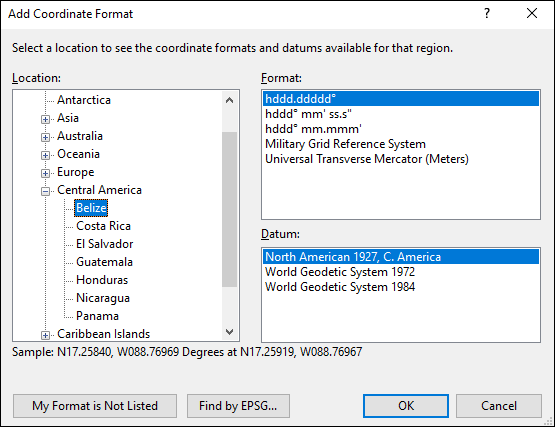555x427 pixels.
Task: Select Oceania in the Location tree
Action: coord(79,154)
